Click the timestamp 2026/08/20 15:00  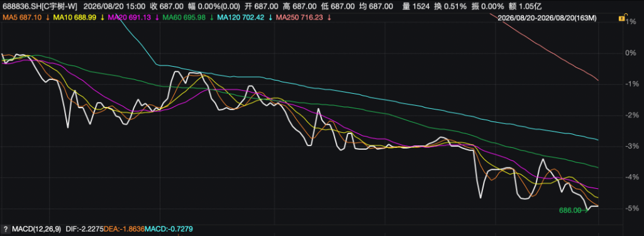tap(114, 6)
